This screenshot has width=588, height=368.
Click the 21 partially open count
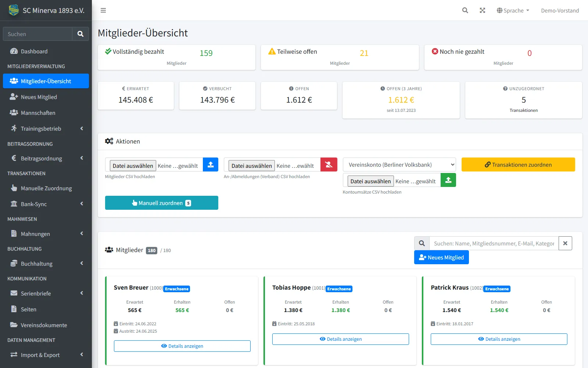[364, 53]
